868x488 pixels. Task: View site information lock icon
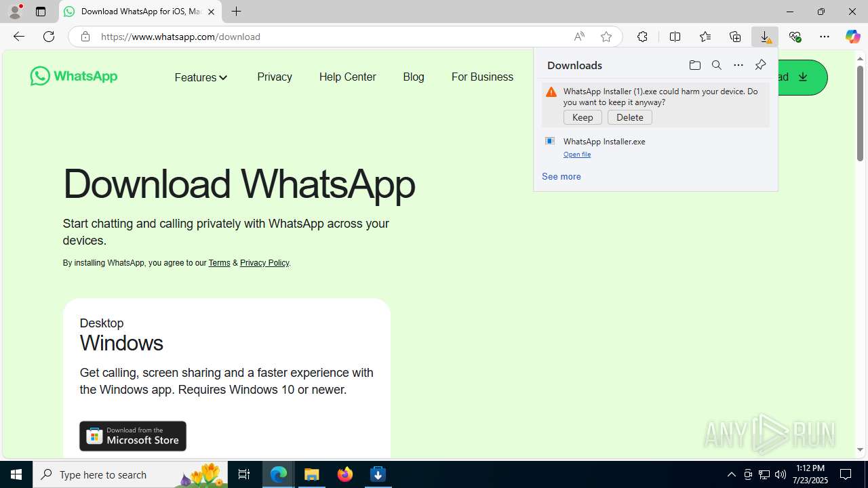(x=85, y=37)
